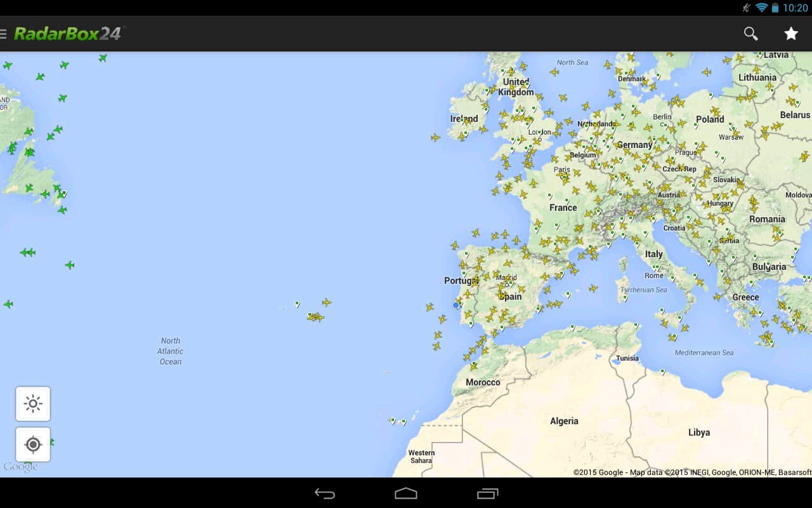Select the airport pin east of the Tunisia label
Screen dimensions: 812x508
662,371
